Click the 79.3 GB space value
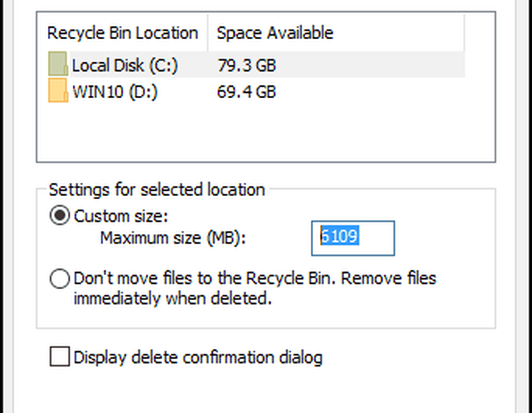This screenshot has height=413, width=532. [246, 66]
